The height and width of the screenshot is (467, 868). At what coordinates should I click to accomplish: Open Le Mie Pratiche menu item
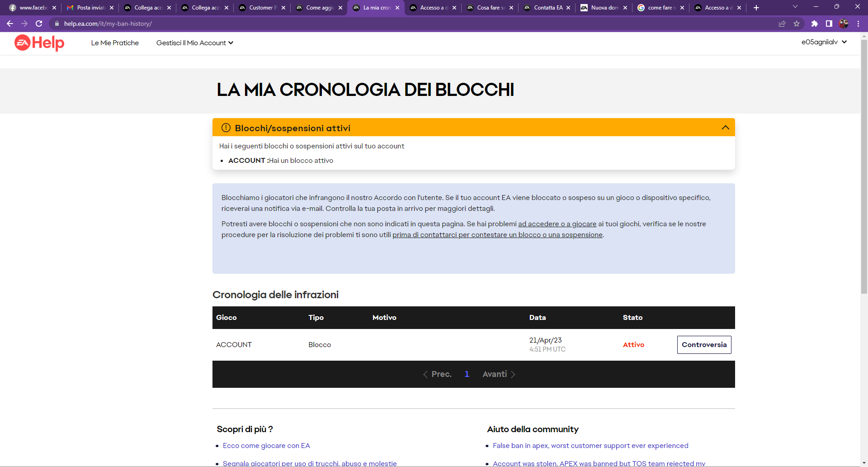point(115,43)
